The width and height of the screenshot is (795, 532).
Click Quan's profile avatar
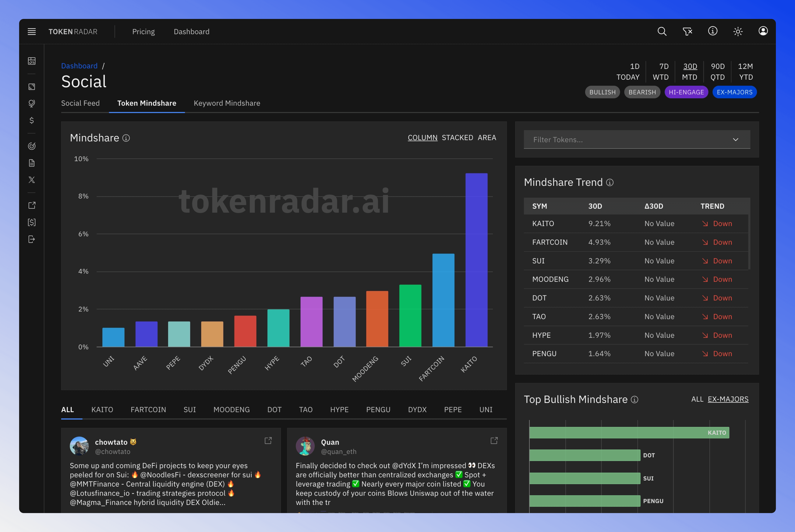click(x=305, y=446)
